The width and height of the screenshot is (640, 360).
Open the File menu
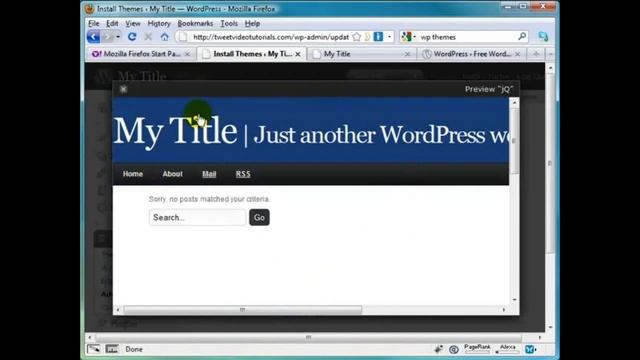point(93,23)
